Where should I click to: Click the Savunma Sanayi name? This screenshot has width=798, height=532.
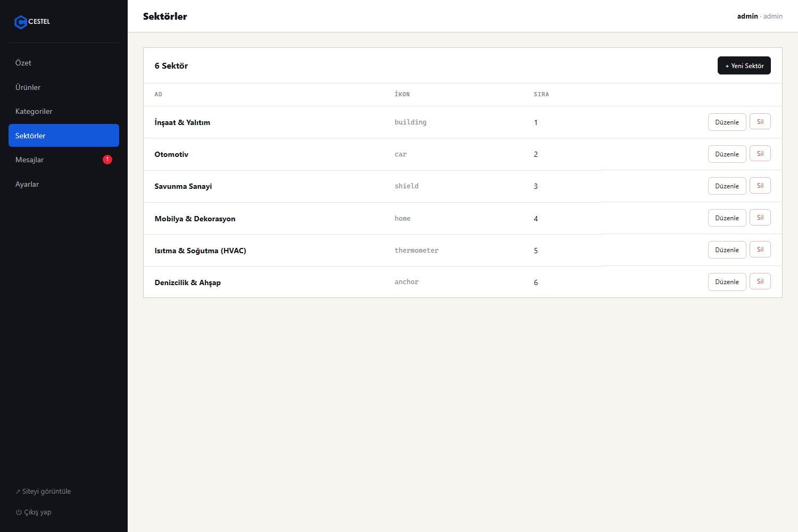pyautogui.click(x=183, y=186)
